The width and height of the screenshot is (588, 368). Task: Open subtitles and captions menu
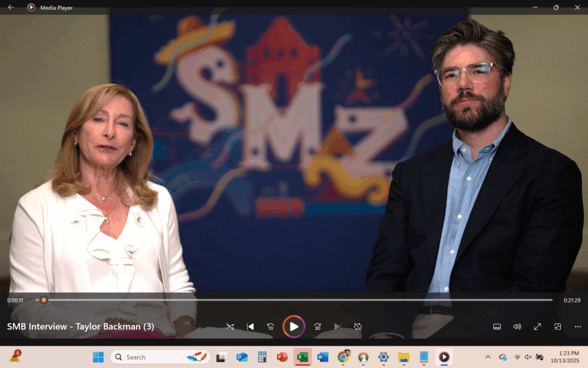497,327
